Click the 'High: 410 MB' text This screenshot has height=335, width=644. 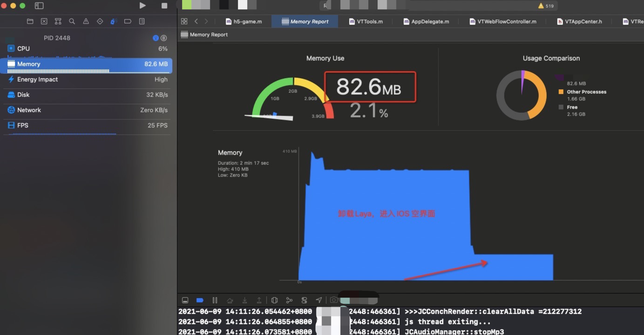point(233,169)
